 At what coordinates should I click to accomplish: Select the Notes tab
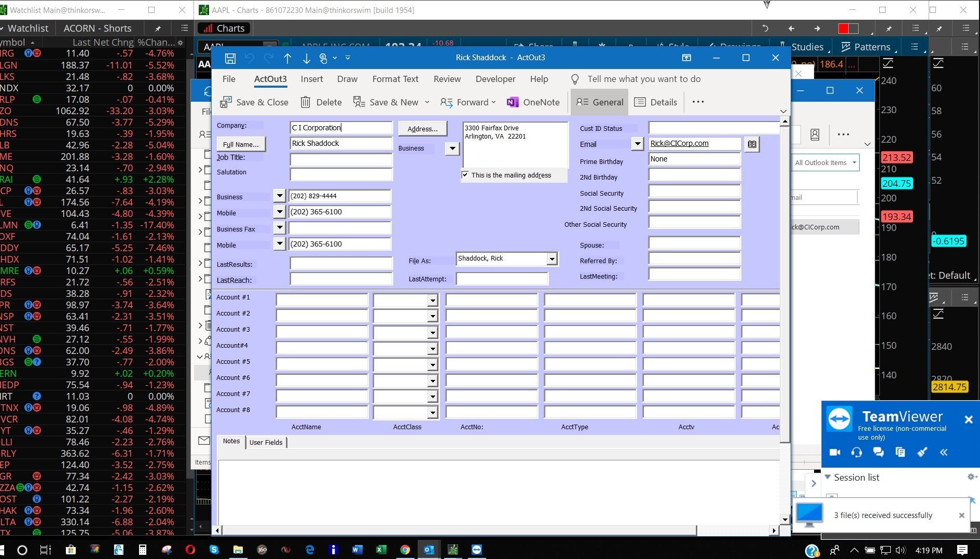pyautogui.click(x=231, y=441)
